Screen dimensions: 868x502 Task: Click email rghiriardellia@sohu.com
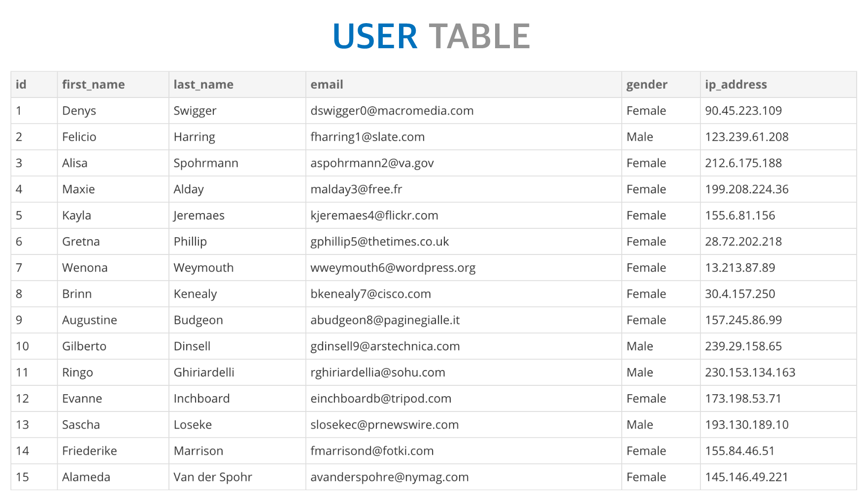[x=378, y=372]
